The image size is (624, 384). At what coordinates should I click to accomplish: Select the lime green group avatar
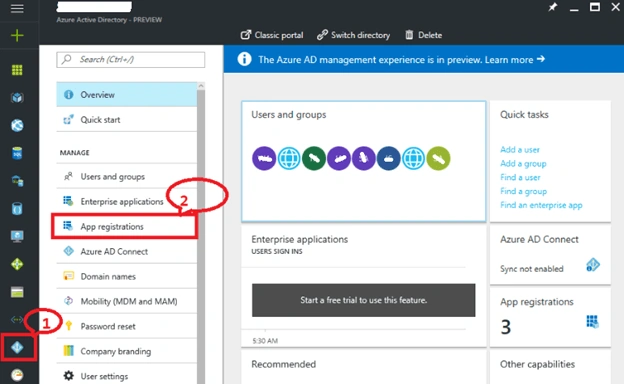[x=438, y=158]
